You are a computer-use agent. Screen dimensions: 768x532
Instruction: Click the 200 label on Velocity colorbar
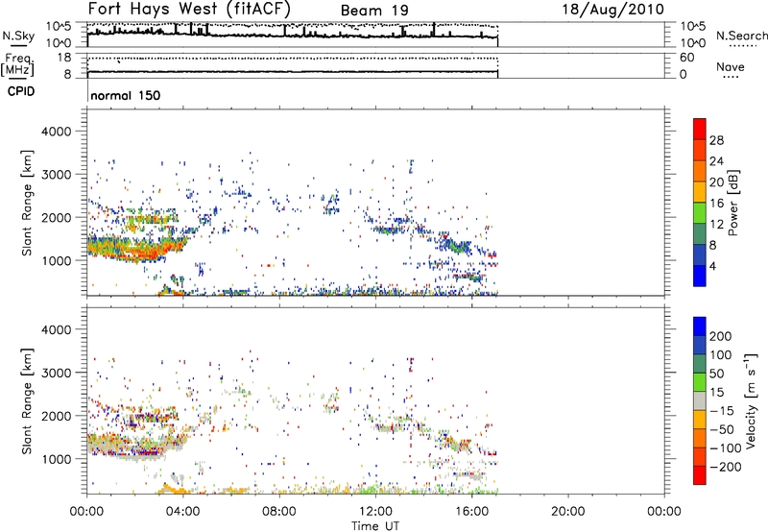tap(721, 336)
